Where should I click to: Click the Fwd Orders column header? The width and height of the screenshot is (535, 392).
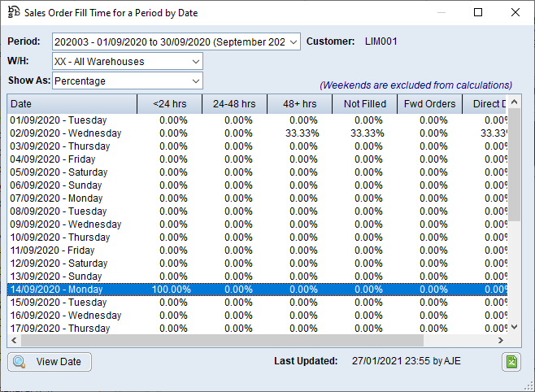(429, 104)
